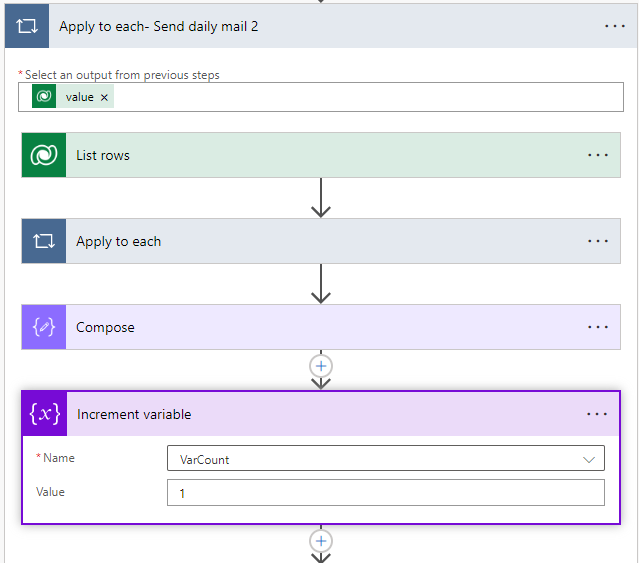Open the Compose ellipsis menu
This screenshot has width=639, height=563.
point(598,327)
